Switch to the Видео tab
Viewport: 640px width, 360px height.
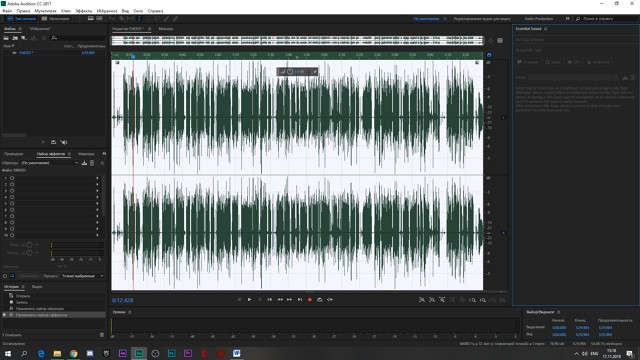click(x=37, y=287)
